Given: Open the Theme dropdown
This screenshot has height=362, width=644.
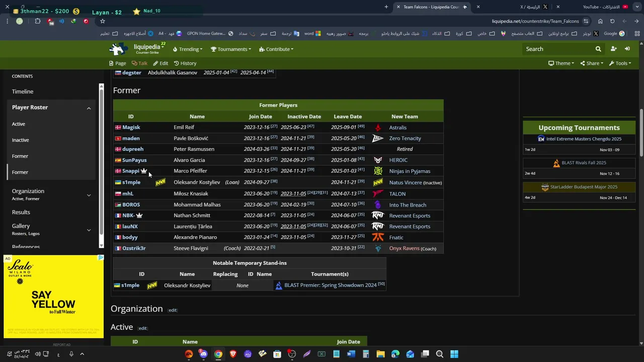Looking at the screenshot, I should 561,63.
